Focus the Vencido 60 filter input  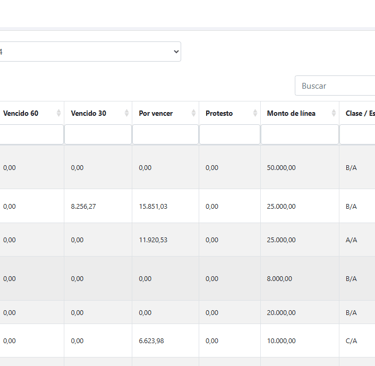(32, 135)
